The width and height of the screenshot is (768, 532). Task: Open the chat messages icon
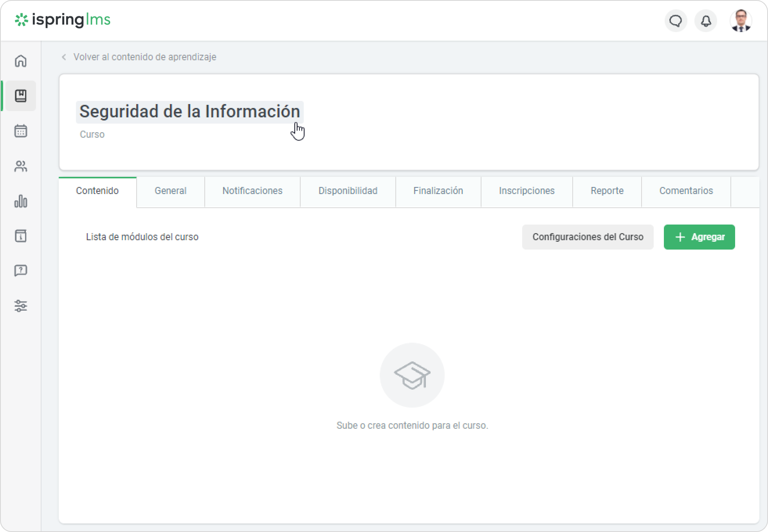pyautogui.click(x=676, y=21)
